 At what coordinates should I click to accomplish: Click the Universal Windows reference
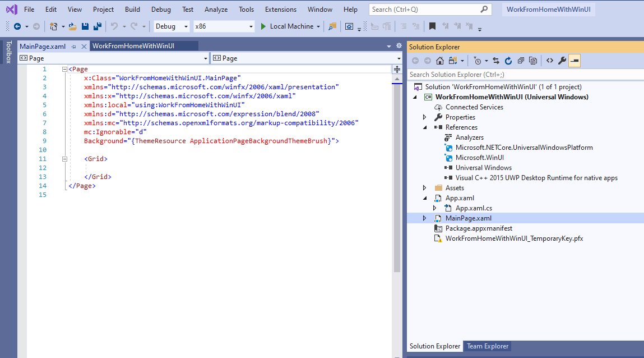483,168
